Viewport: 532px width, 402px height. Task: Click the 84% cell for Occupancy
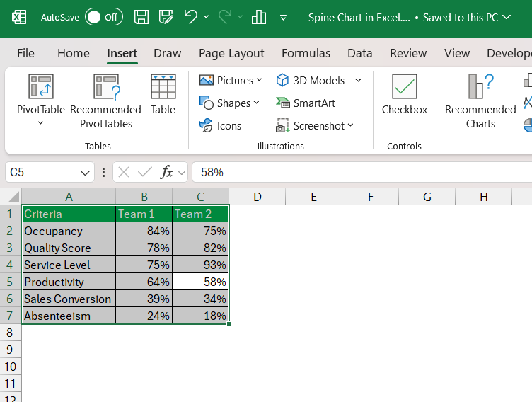144,231
